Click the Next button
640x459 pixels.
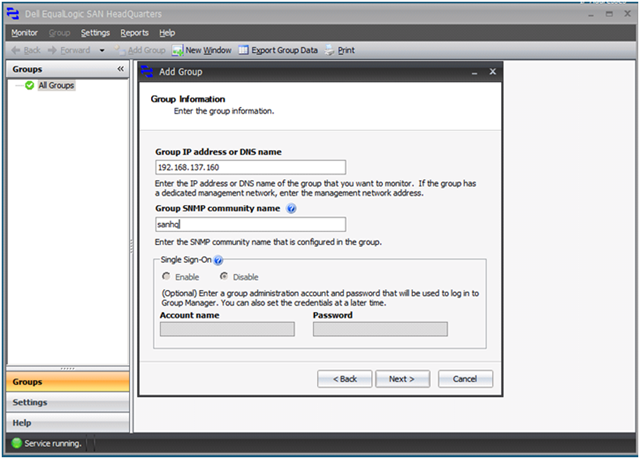pyautogui.click(x=402, y=379)
